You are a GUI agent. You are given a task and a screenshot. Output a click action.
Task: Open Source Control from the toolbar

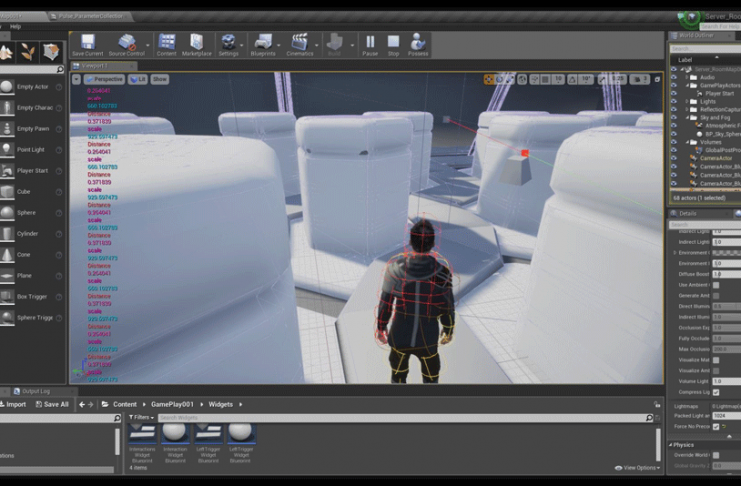[126, 45]
